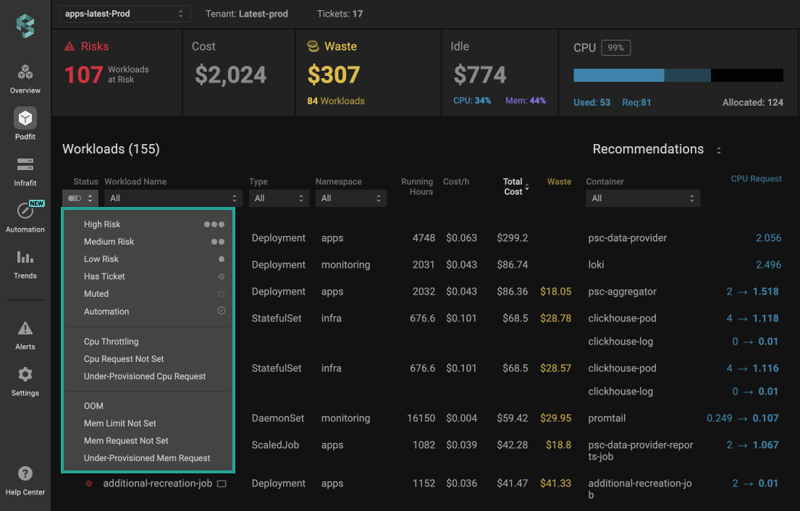Click the CPU usage progress bar

(x=678, y=75)
